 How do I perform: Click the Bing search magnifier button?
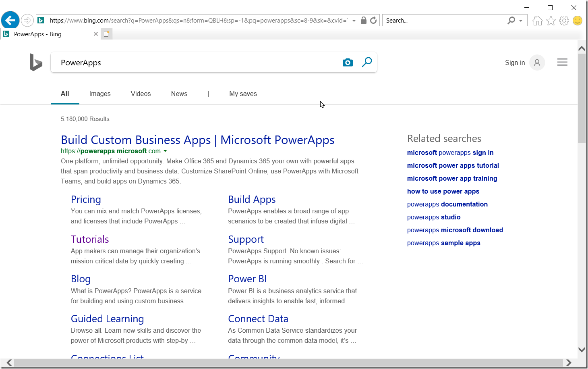367,62
